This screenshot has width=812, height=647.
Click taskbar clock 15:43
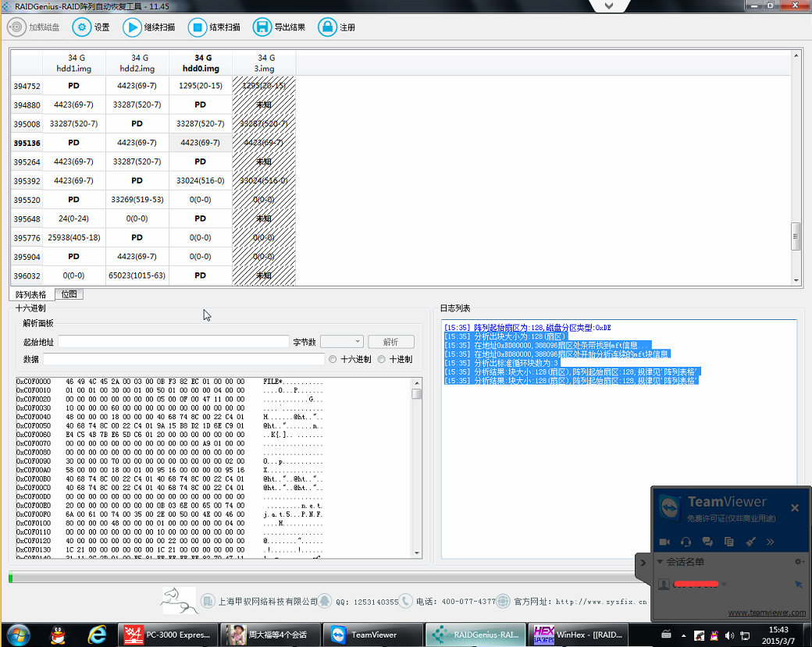[778, 630]
